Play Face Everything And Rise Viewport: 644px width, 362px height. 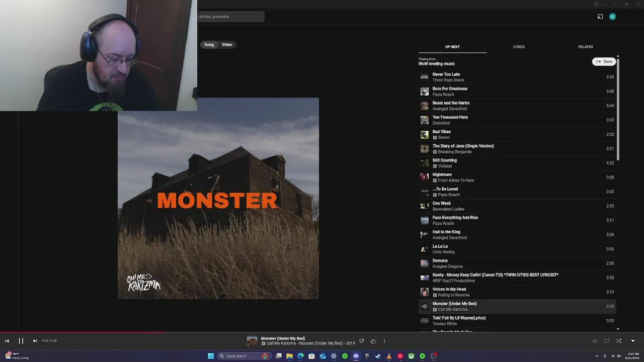point(517,220)
